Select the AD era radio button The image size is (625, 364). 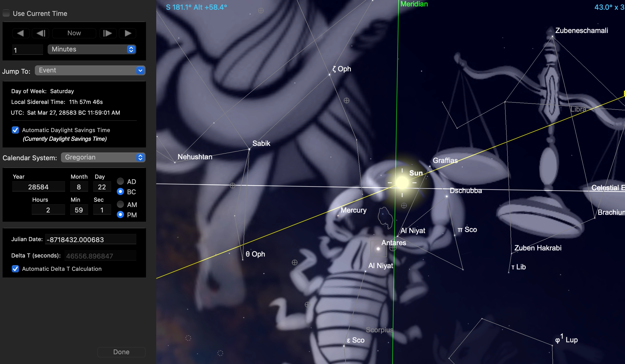click(x=120, y=181)
